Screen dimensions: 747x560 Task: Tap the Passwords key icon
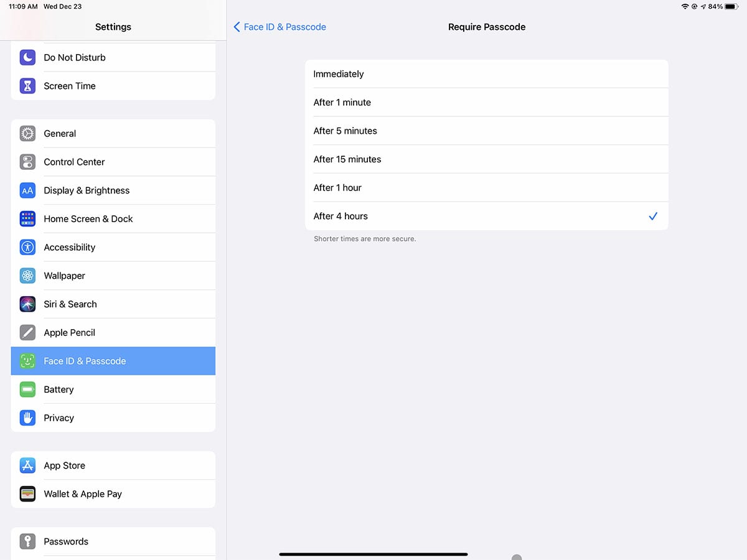point(27,541)
